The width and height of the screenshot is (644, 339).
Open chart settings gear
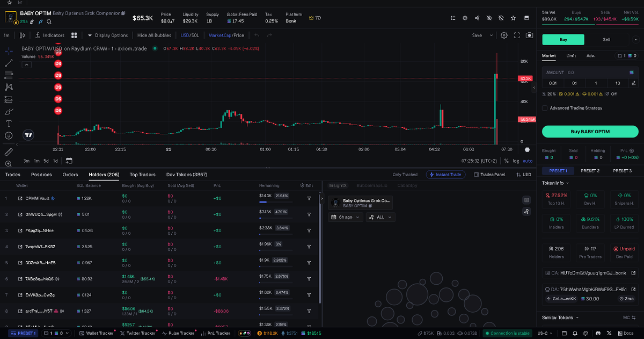tap(504, 35)
